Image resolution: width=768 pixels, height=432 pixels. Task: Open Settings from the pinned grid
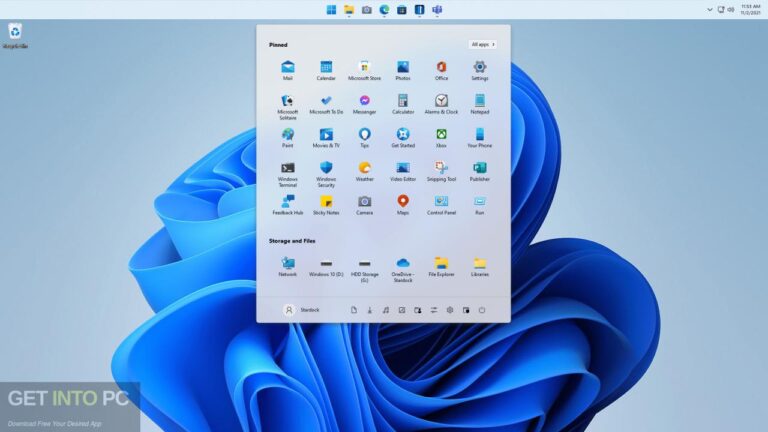(480, 70)
